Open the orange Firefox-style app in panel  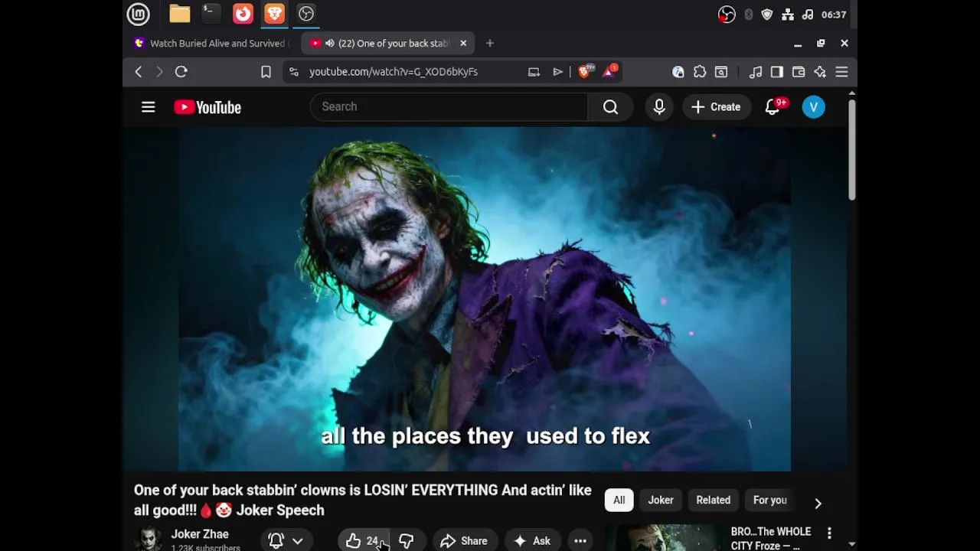coord(243,14)
